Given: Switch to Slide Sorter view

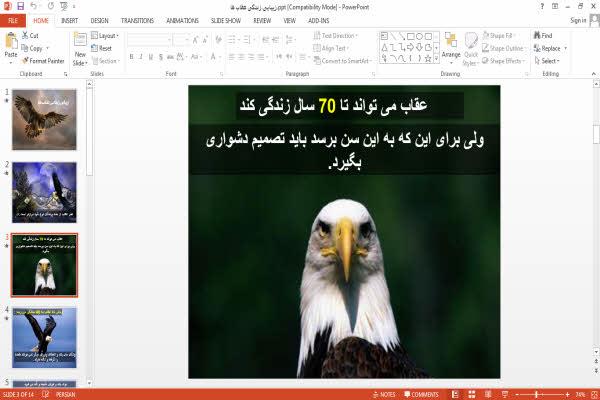Looking at the screenshot, I should pos(472,394).
